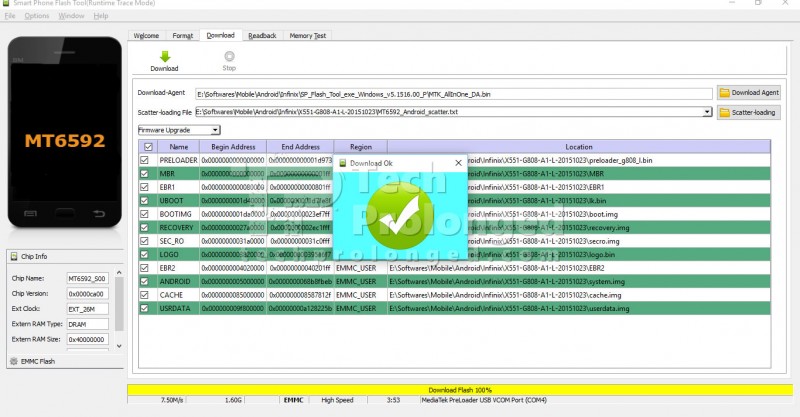Click Chip Info scrollbar up arrow

point(119,273)
